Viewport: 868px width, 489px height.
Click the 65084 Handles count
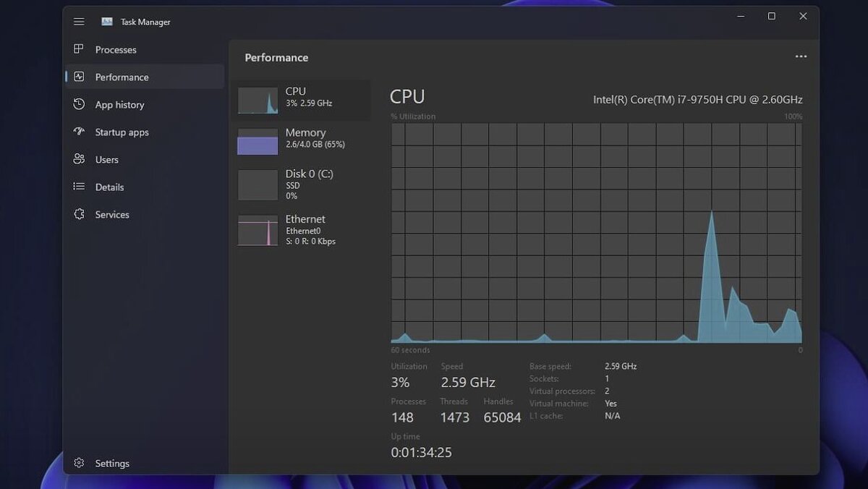click(x=502, y=417)
